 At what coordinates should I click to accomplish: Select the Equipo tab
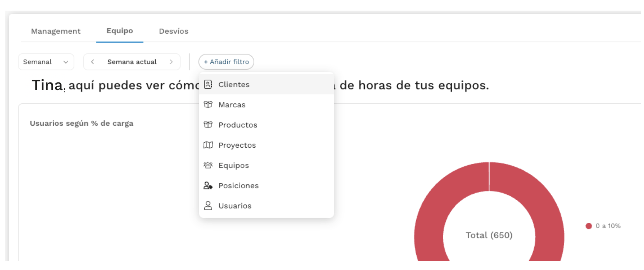point(120,31)
